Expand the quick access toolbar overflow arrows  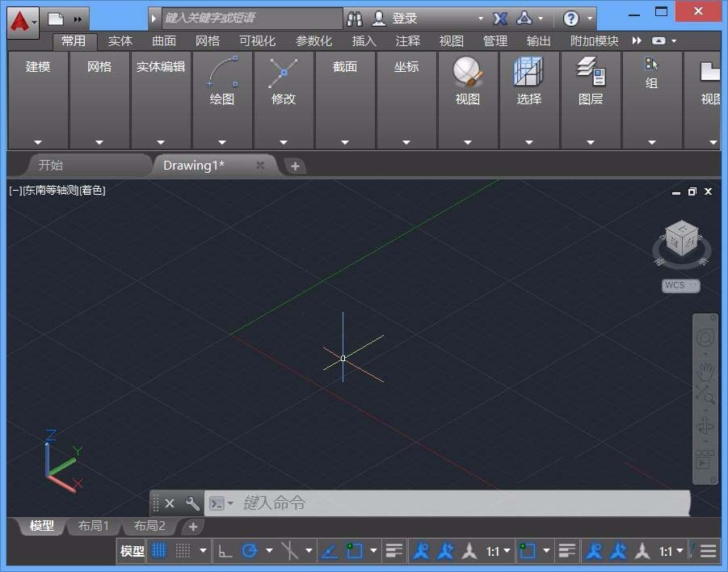78,19
